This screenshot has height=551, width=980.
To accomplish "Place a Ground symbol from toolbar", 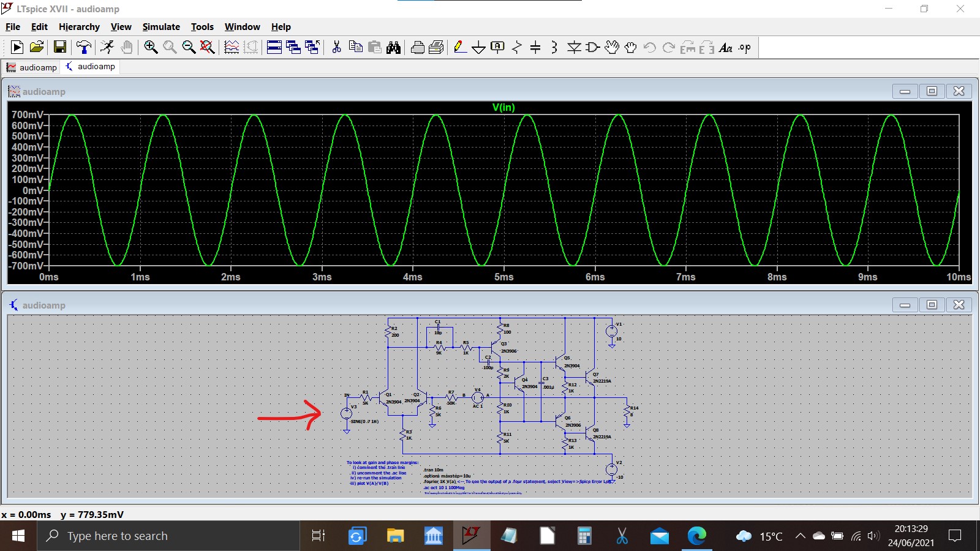I will point(479,47).
